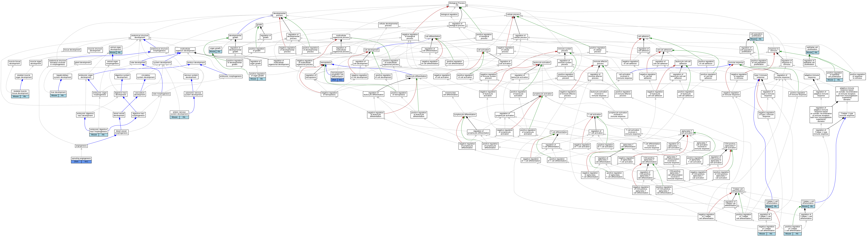868x237 pixels.
Task: Click "negative regulation of T-helper 2 cell differentiation" label
Action: [767, 229]
